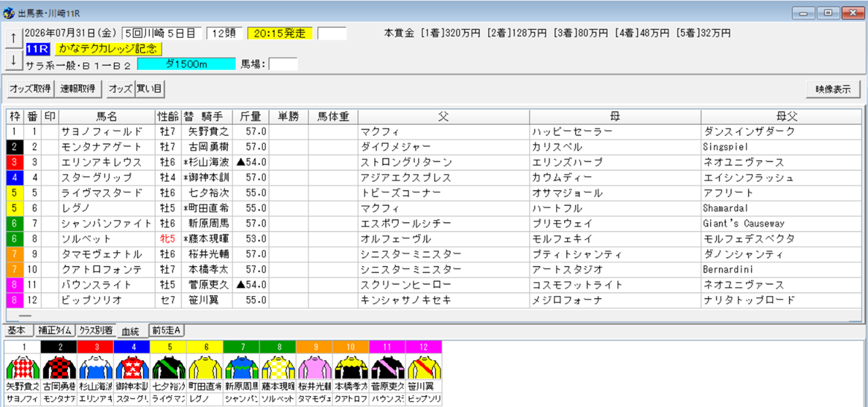Select silk icon of horse 9 桜井光輔
This screenshot has width=868, height=407.
pos(314,366)
